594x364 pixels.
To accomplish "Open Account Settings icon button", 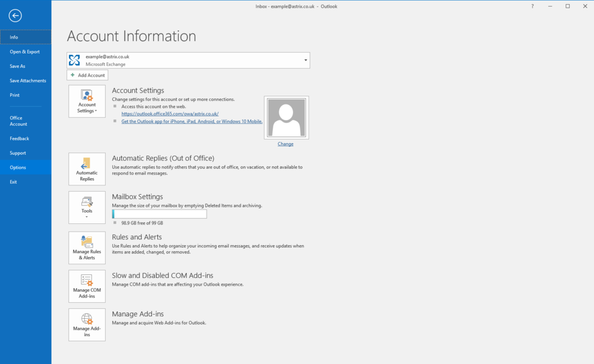I will 87,101.
